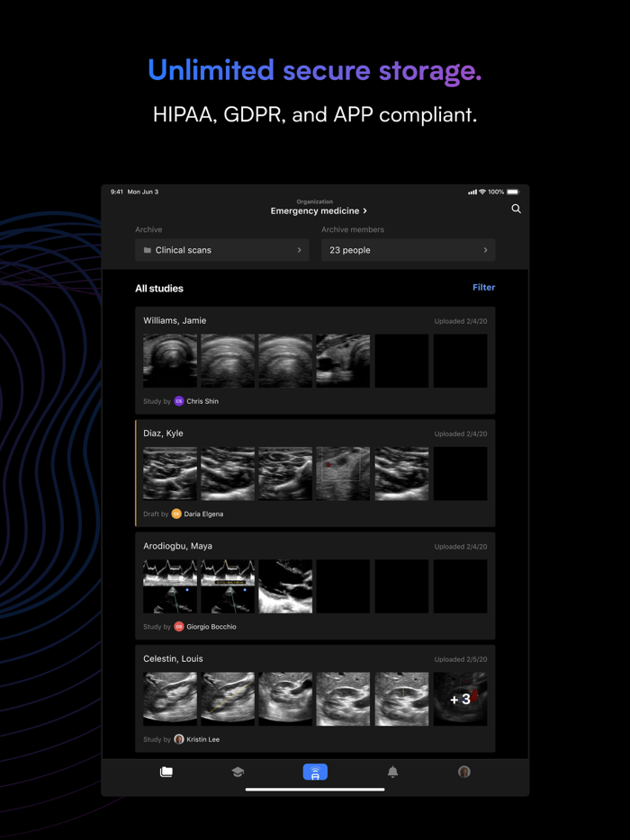Open fourth thumbnail in Celestin, Louis study
The height and width of the screenshot is (840, 630).
[x=343, y=699]
